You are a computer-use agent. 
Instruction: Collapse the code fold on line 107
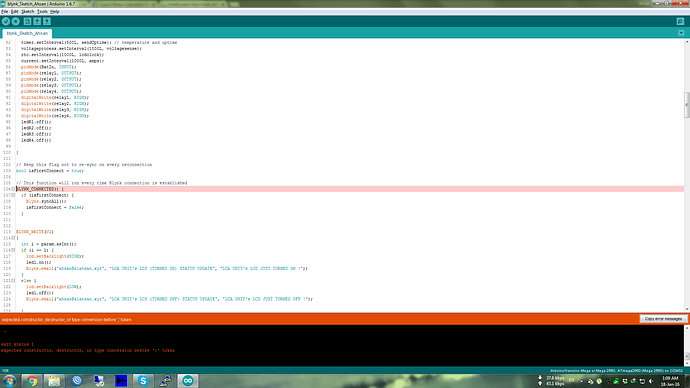pyautogui.click(x=13, y=195)
